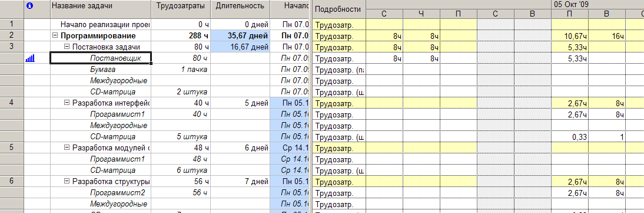Image resolution: width=644 pixels, height=213 pixels.
Task: Select the Междугородные row under Постановка задачи
Action: click(x=101, y=80)
